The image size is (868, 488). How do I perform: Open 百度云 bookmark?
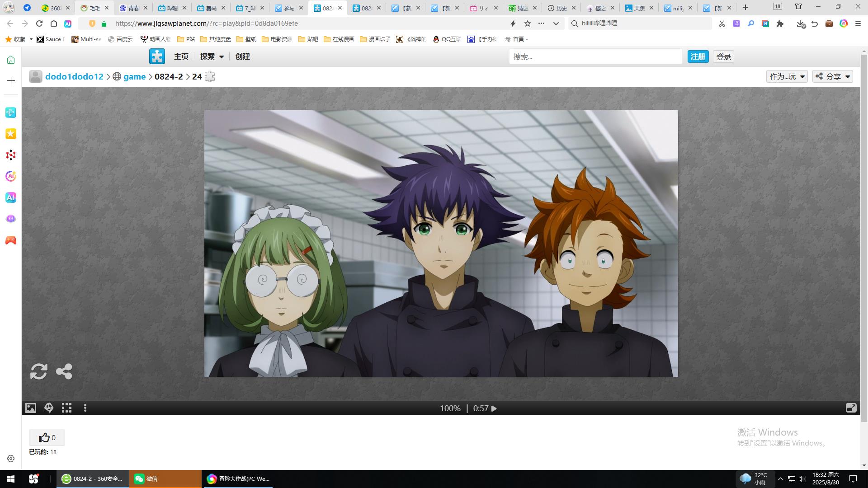[120, 39]
